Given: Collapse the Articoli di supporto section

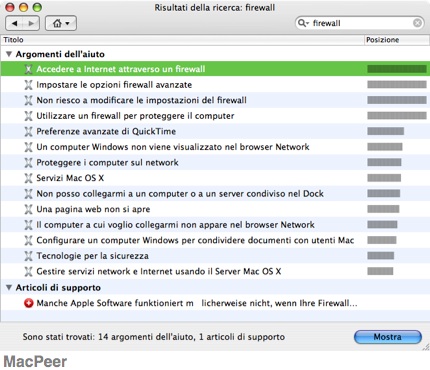Looking at the screenshot, I should click(9, 287).
